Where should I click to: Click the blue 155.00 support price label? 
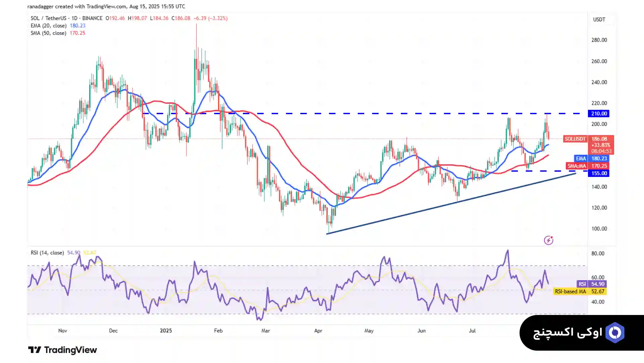pyautogui.click(x=599, y=173)
